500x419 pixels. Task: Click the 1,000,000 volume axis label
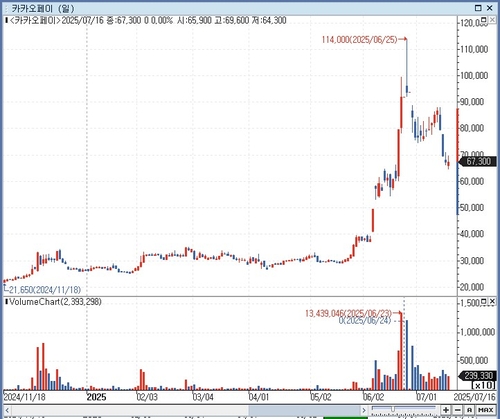pyautogui.click(x=477, y=332)
